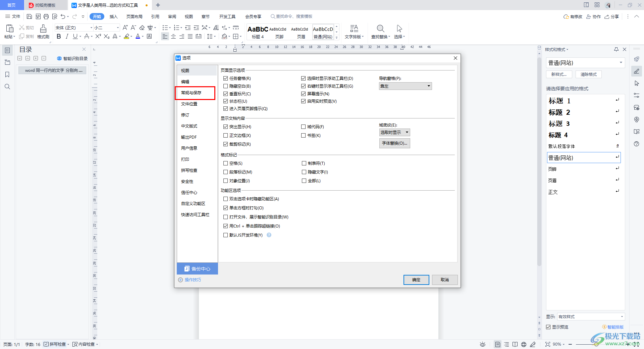Open the 插入 ribbon tab
The image size is (644, 349).
(x=114, y=16)
